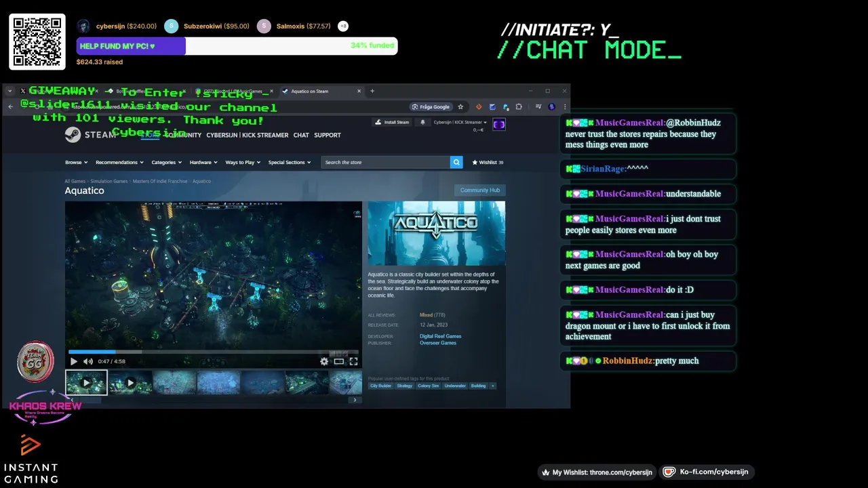Viewport: 868px width, 488px height.
Task: Open the fourth media strip screenshot thumbnail
Action: 218,383
